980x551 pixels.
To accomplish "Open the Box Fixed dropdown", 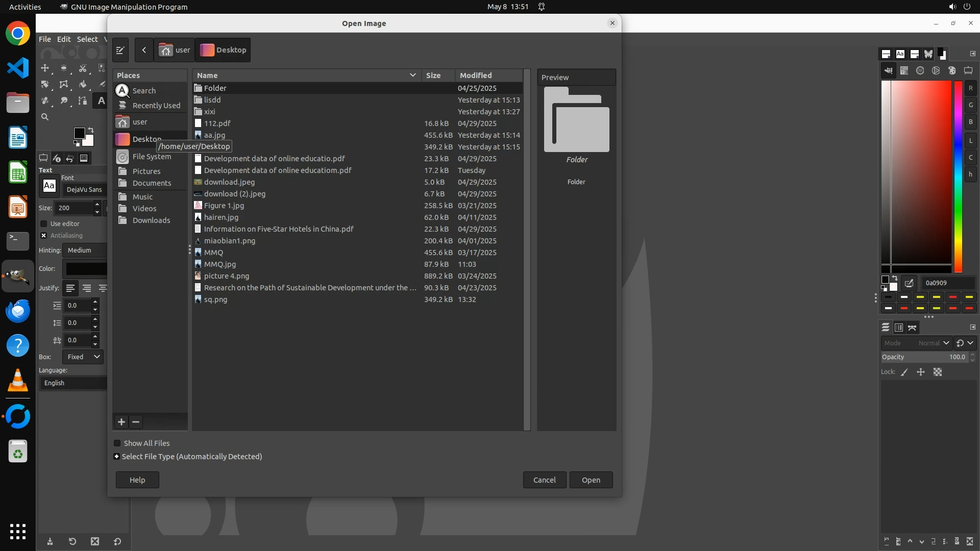I will tap(83, 357).
